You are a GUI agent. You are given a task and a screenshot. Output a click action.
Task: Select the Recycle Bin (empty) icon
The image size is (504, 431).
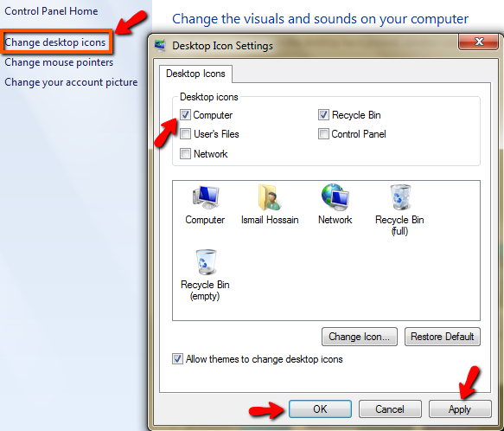[205, 275]
